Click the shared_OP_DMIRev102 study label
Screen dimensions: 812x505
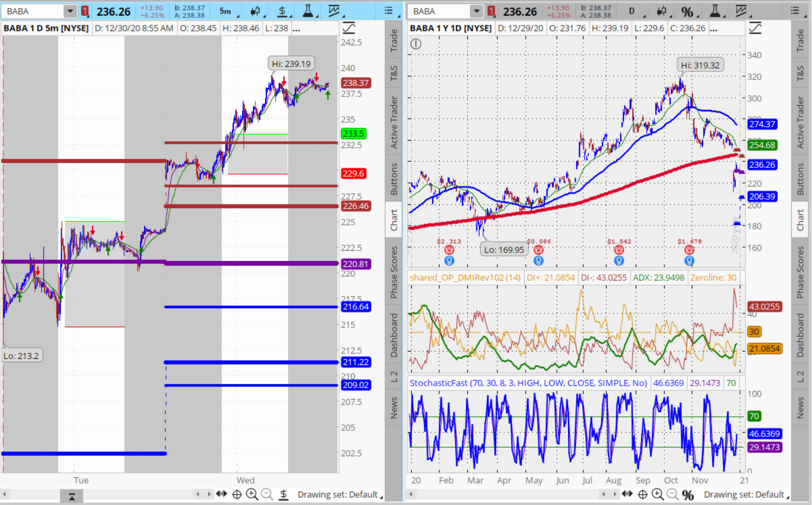(x=465, y=277)
